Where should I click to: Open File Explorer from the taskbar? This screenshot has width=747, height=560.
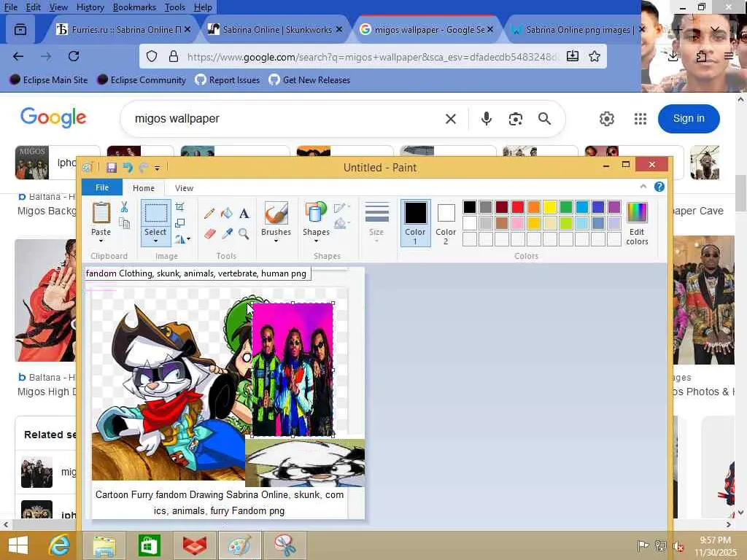pos(104,545)
